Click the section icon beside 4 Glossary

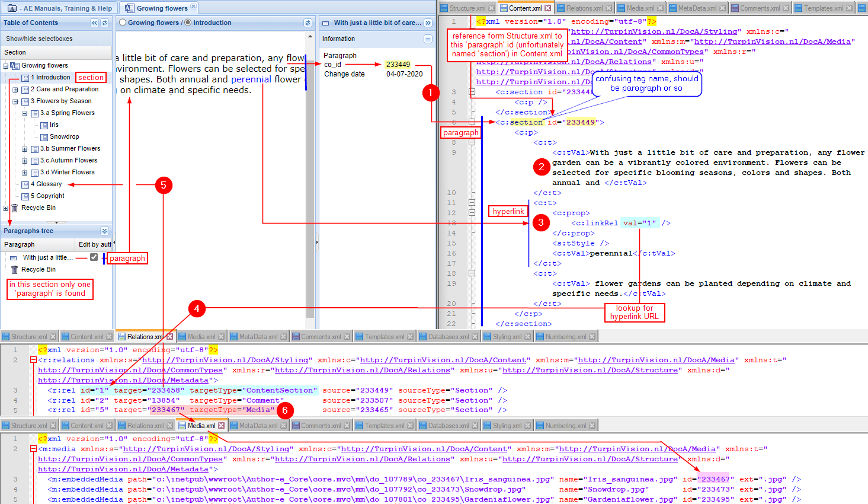click(25, 184)
